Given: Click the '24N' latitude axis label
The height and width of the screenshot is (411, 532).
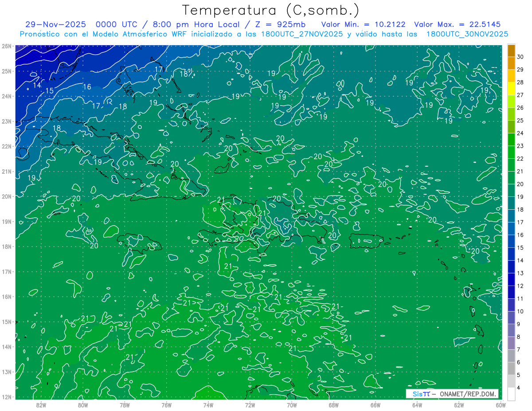Looking at the screenshot, I should (x=6, y=96).
